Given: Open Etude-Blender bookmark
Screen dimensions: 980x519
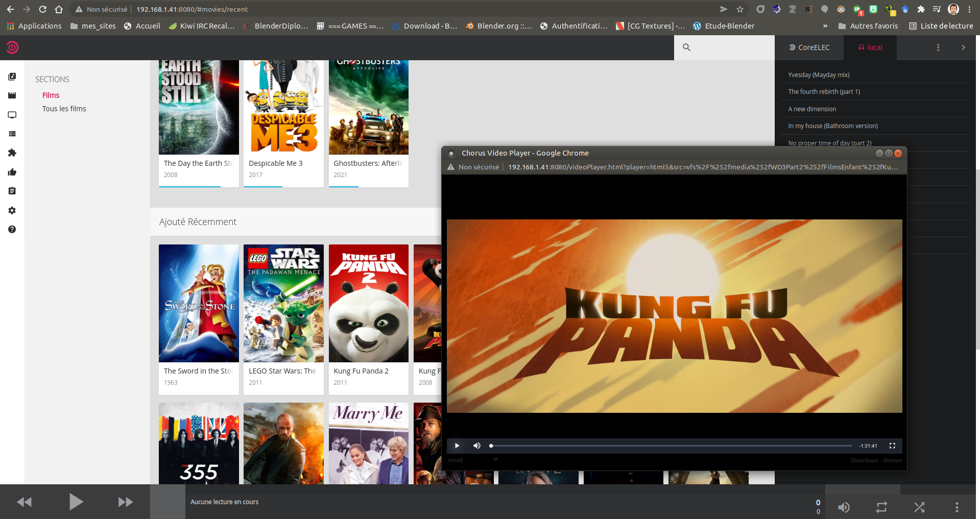Looking at the screenshot, I should tap(724, 26).
